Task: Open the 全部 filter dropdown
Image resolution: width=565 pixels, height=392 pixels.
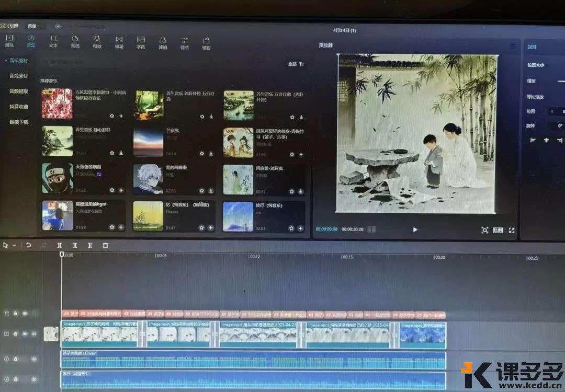Action: [x=296, y=64]
